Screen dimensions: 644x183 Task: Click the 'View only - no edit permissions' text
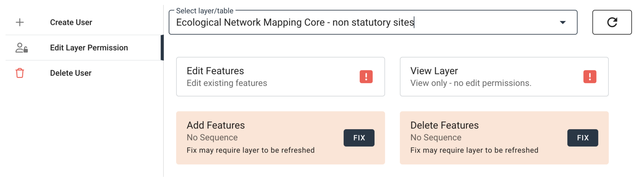[471, 83]
